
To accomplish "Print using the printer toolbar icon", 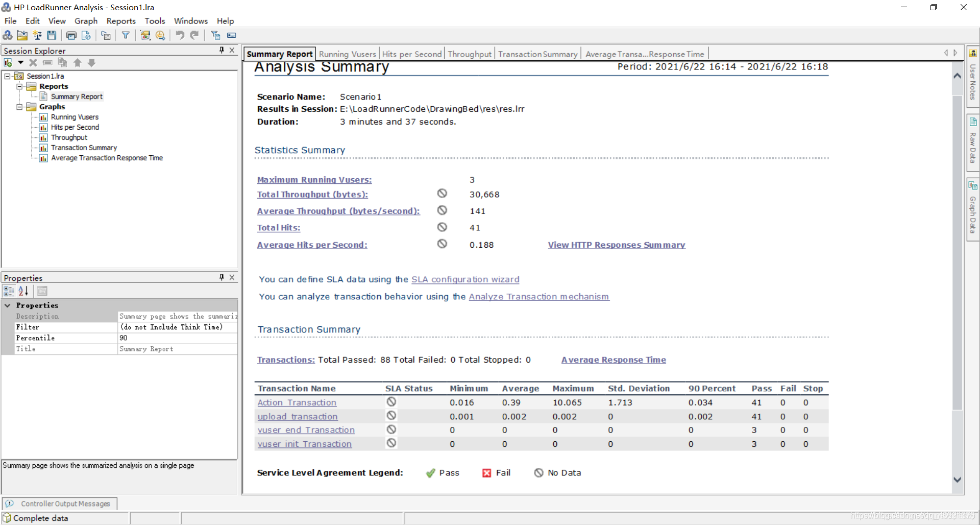I will pyautogui.click(x=71, y=35).
